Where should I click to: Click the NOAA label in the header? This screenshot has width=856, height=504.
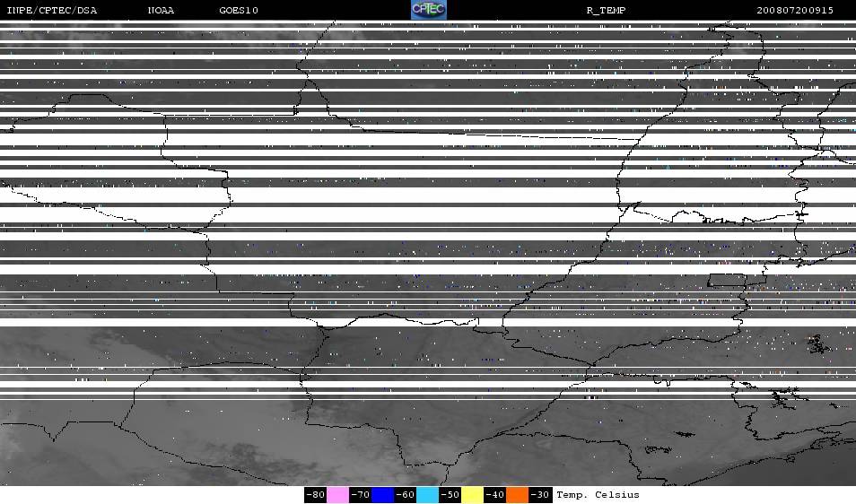click(161, 11)
